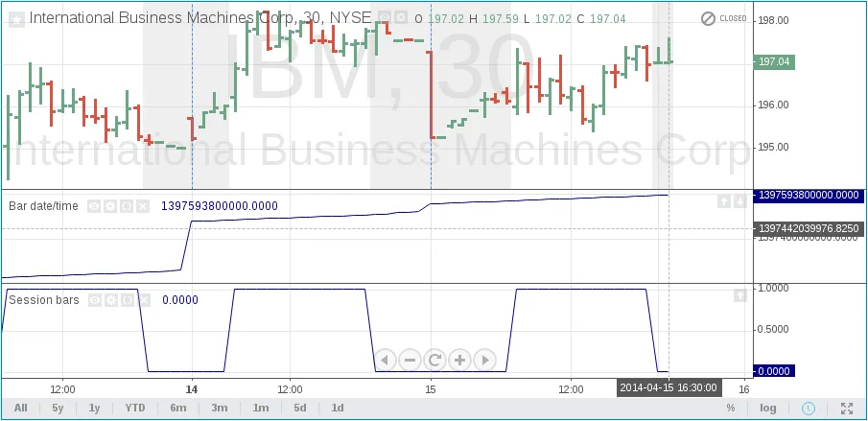The width and height of the screenshot is (868, 421).
Task: Show All time range
Action: (20, 408)
